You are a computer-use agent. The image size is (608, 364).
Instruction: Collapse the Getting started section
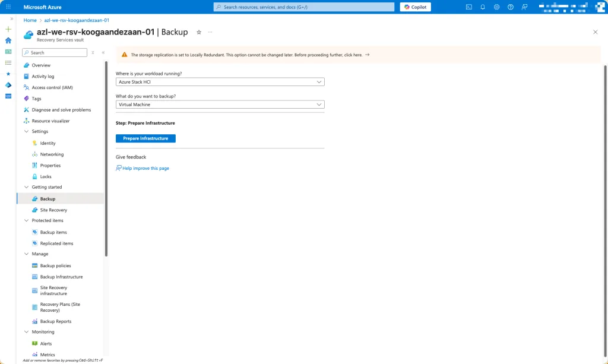click(26, 187)
